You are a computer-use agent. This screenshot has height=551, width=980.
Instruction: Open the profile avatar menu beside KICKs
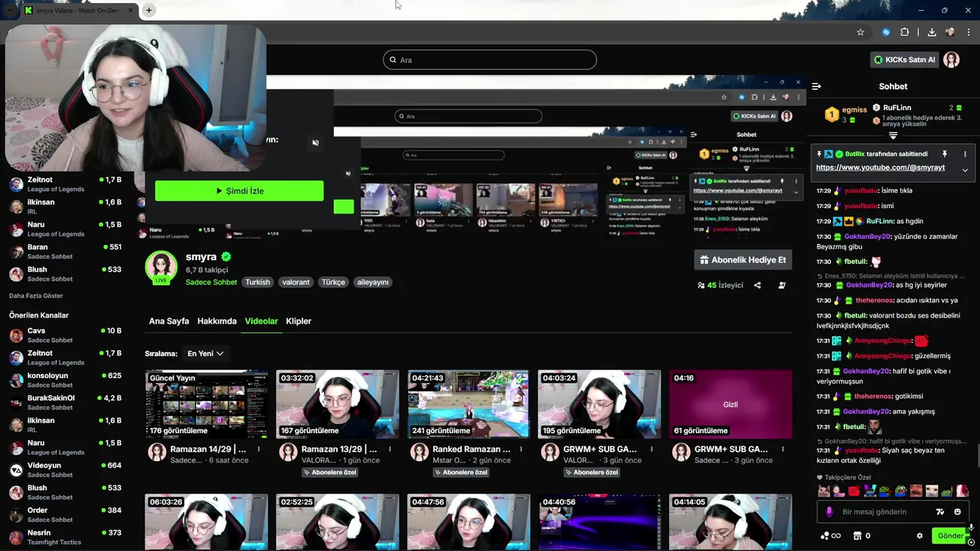tap(952, 60)
